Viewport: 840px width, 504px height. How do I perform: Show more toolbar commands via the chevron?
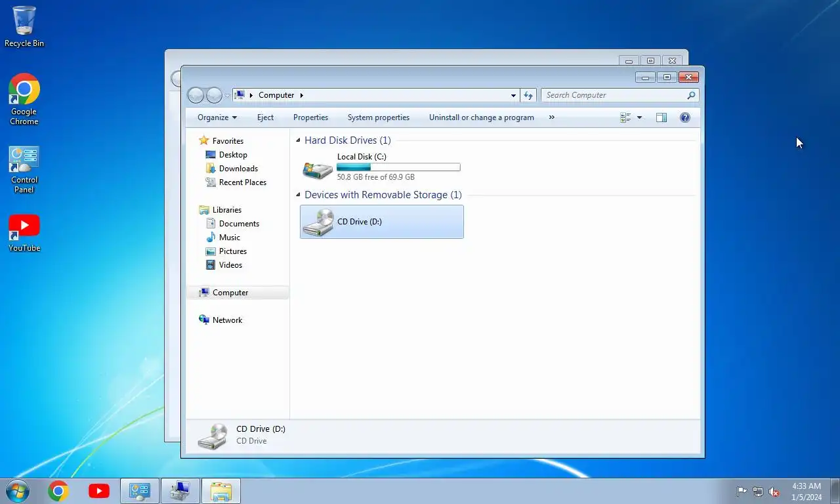tap(551, 117)
